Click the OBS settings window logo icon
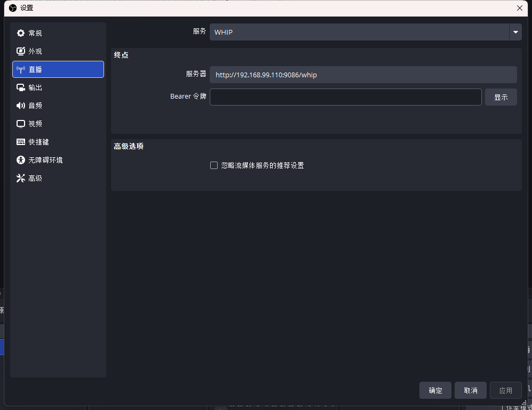532x410 pixels. 12,8
